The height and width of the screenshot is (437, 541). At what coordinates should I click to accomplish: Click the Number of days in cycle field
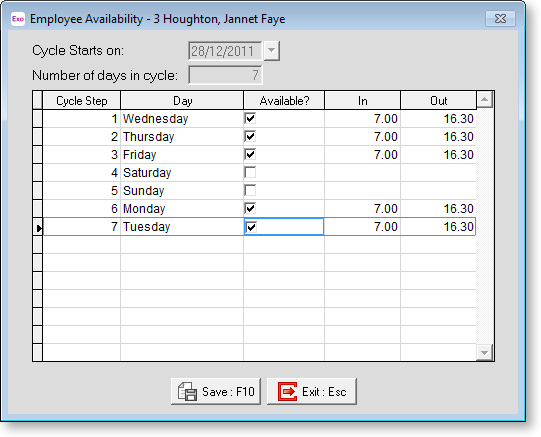(225, 75)
